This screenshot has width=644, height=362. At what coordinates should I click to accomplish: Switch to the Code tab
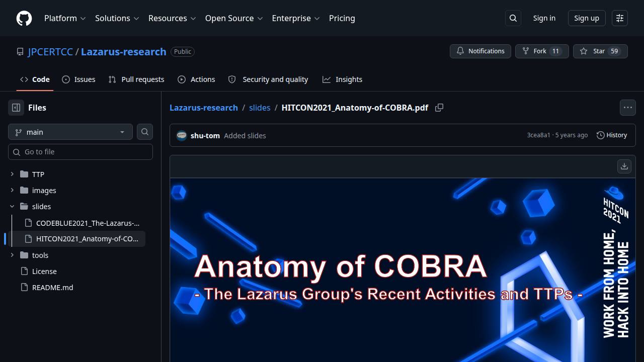click(x=35, y=79)
